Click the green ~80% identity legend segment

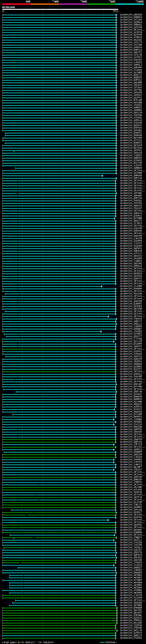101,4
